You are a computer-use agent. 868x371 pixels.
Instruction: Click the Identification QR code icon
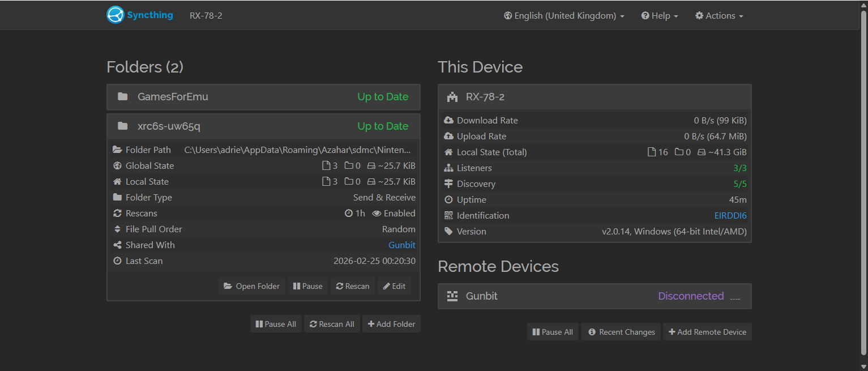pos(448,216)
